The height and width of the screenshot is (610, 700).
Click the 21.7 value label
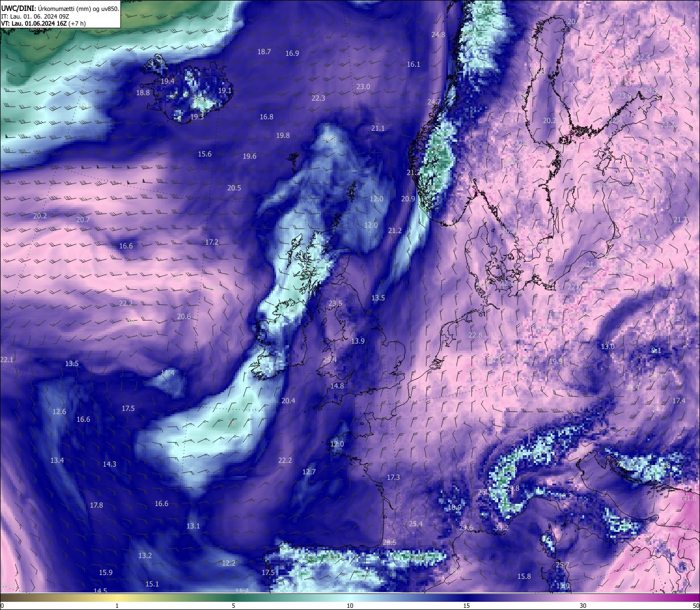tap(680, 219)
